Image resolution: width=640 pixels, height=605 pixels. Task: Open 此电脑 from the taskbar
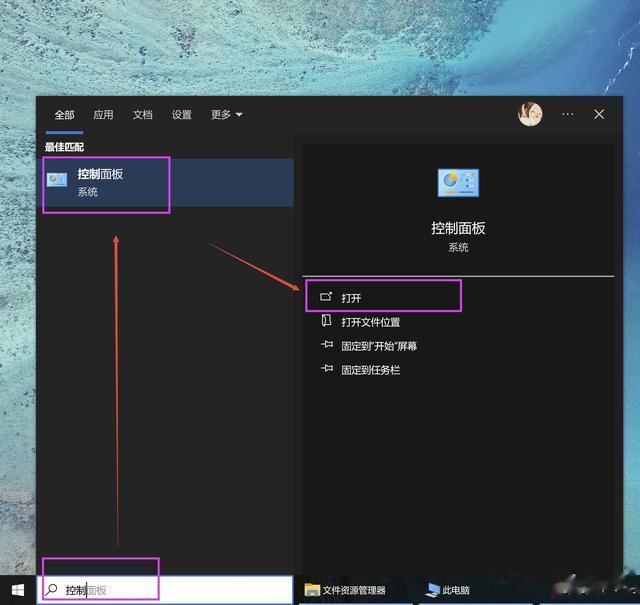(447, 590)
